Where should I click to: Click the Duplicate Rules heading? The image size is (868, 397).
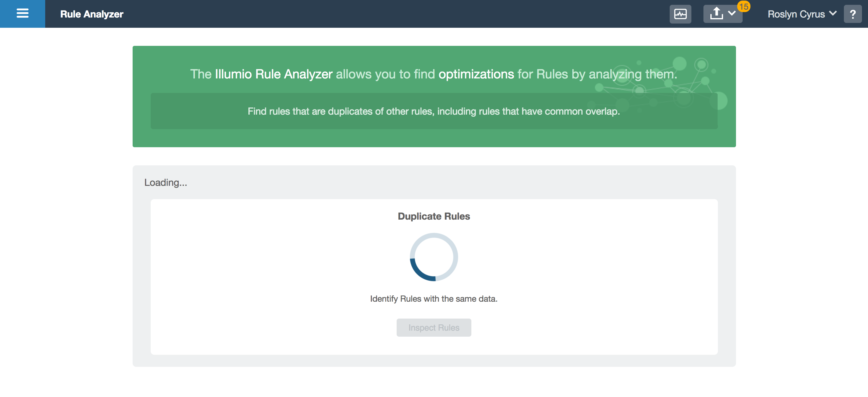pos(434,216)
